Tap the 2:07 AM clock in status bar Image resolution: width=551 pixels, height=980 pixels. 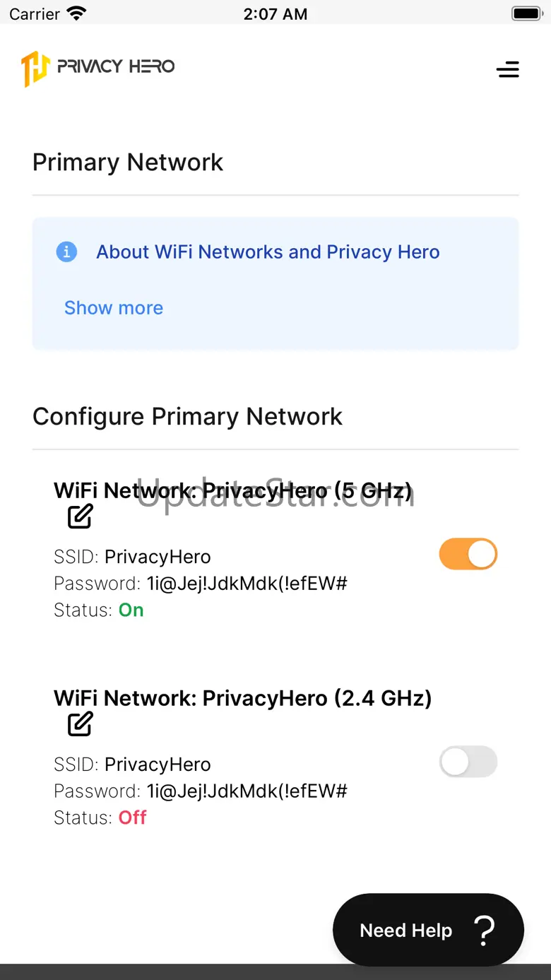point(275,14)
